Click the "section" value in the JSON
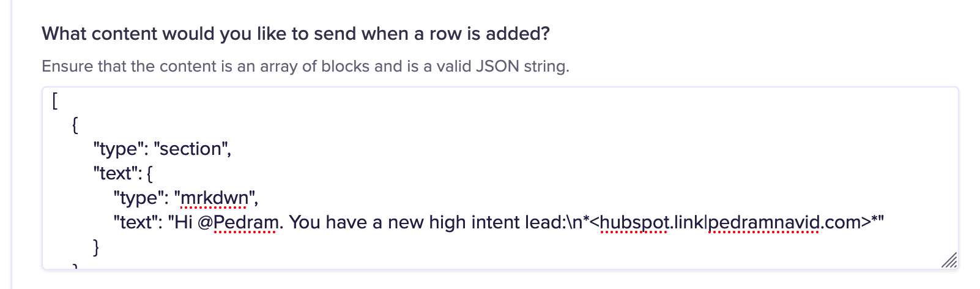This screenshot has width=980, height=289. [190, 149]
